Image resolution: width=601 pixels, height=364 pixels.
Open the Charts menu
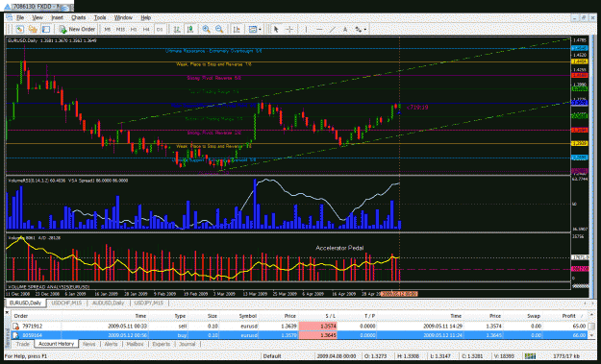[x=79, y=17]
